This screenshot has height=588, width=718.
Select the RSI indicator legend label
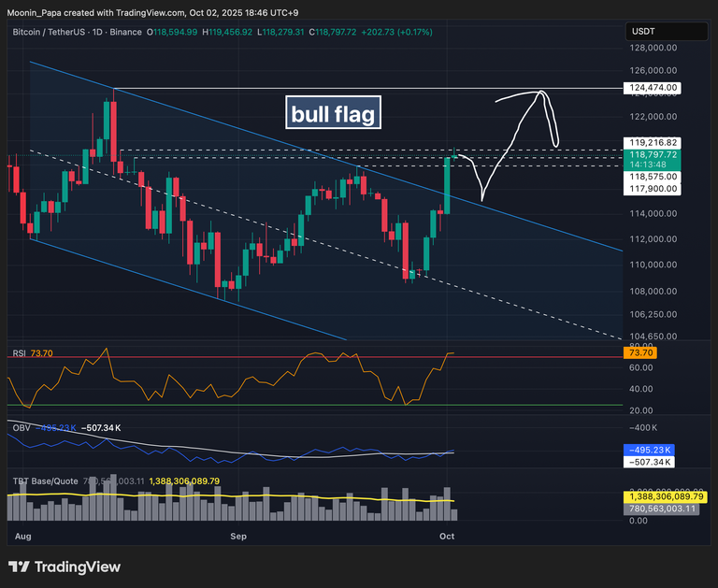(18, 353)
